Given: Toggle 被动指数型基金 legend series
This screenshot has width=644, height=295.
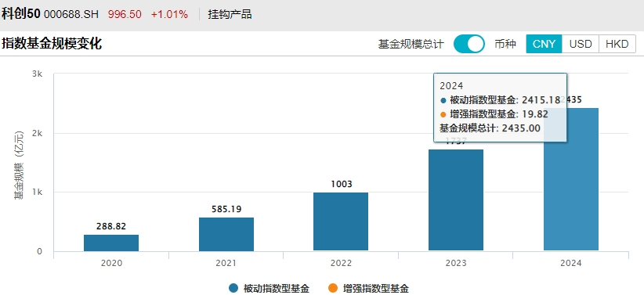Looking at the screenshot, I should pyautogui.click(x=270, y=289).
